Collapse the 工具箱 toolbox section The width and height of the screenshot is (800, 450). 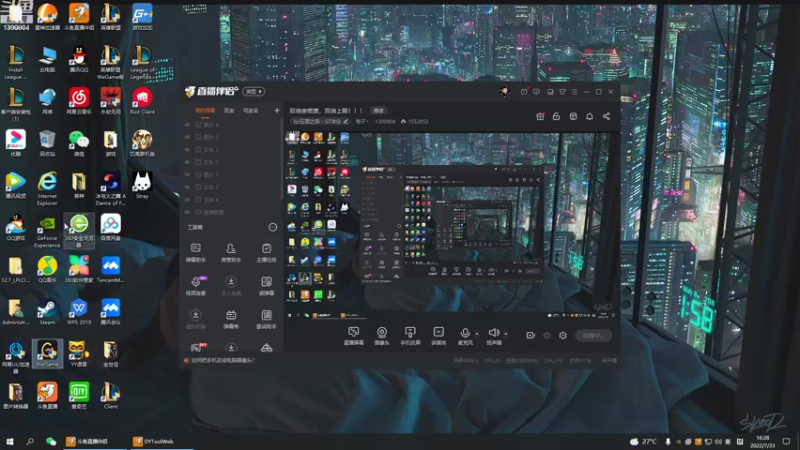tap(272, 227)
